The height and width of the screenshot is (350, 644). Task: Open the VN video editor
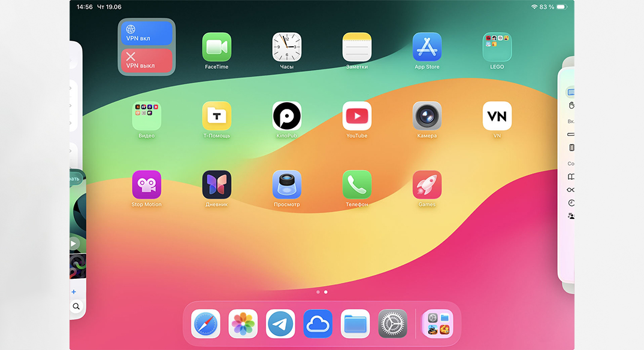497,116
